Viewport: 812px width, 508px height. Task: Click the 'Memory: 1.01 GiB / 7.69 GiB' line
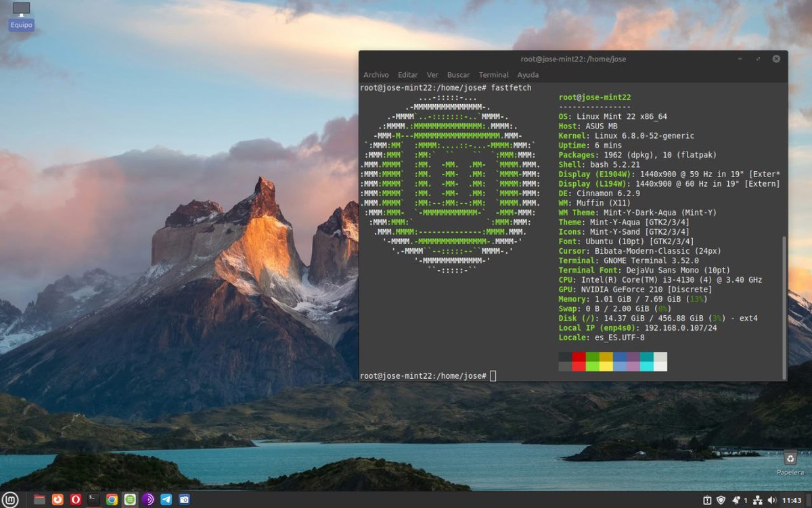coord(633,299)
